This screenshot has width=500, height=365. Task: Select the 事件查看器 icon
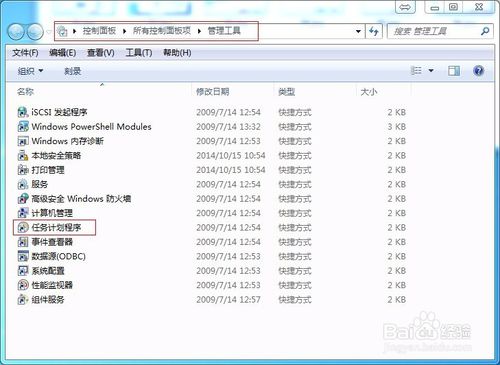pyautogui.click(x=23, y=242)
